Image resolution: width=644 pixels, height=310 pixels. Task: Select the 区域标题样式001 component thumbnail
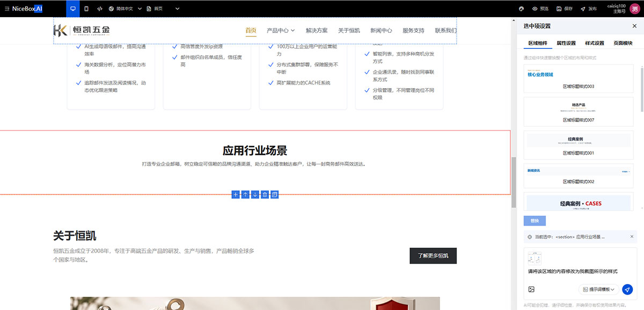tap(579, 145)
